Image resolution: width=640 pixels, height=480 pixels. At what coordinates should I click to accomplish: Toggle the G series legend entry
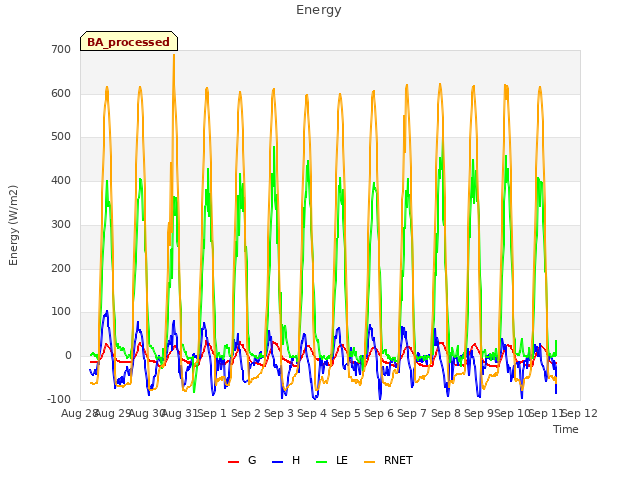pyautogui.click(x=242, y=460)
